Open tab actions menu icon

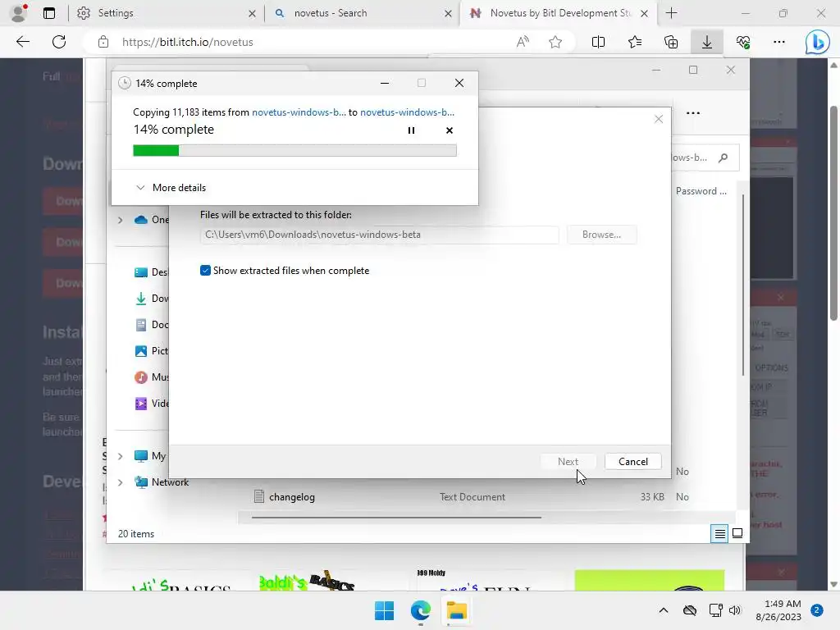pyautogui.click(x=49, y=13)
